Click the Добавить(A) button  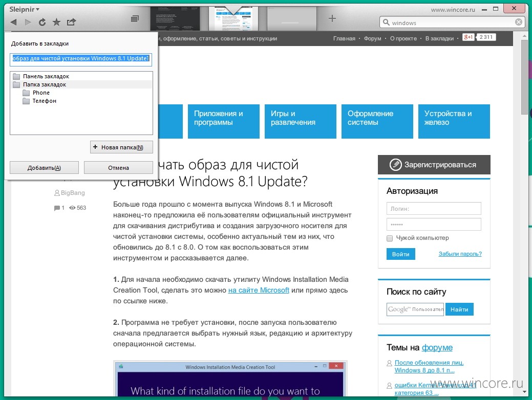tap(44, 168)
